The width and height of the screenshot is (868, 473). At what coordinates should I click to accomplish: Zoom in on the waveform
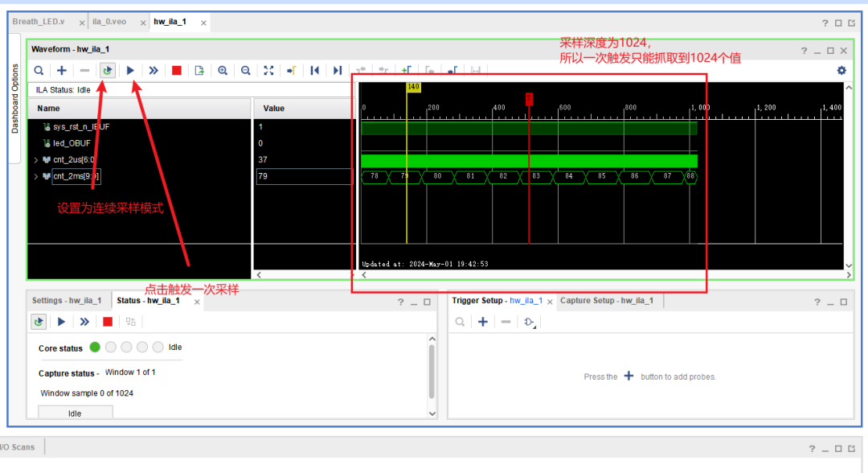(223, 70)
